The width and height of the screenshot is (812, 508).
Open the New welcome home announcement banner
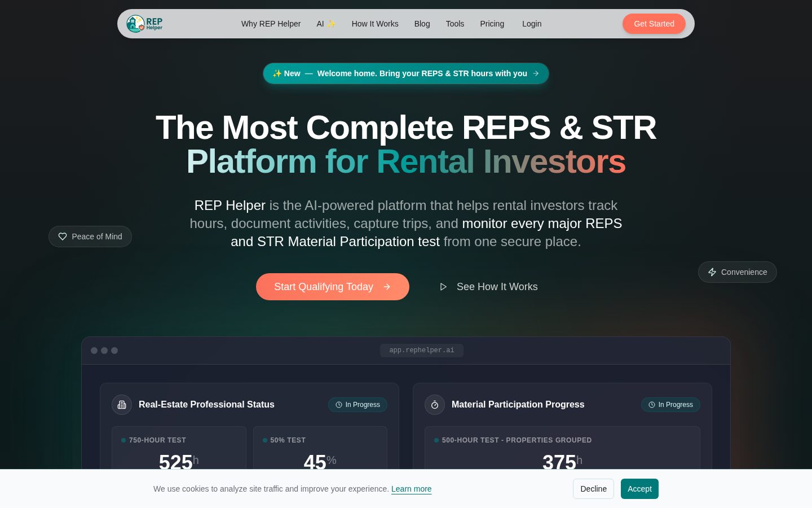[406, 73]
